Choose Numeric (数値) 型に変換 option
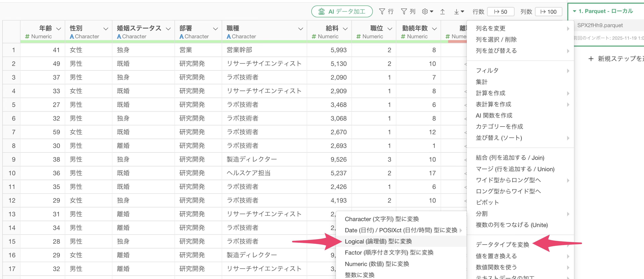 coord(377,264)
